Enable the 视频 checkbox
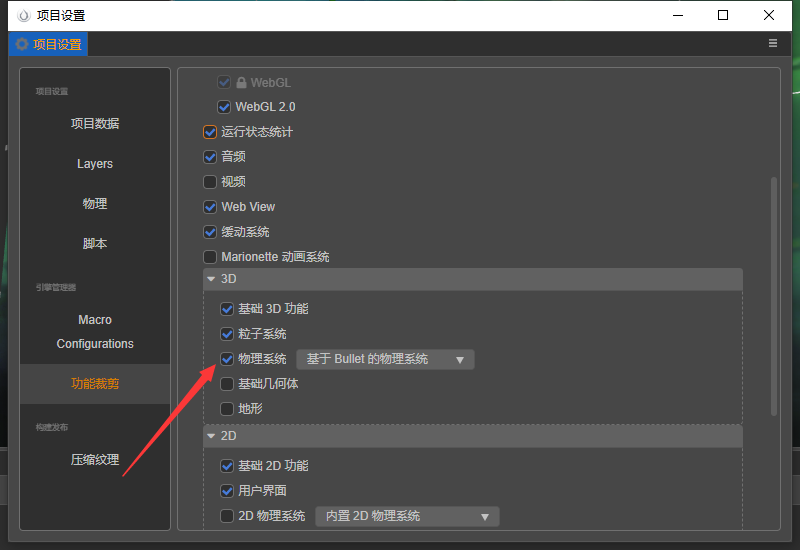The width and height of the screenshot is (800, 550). (x=210, y=182)
